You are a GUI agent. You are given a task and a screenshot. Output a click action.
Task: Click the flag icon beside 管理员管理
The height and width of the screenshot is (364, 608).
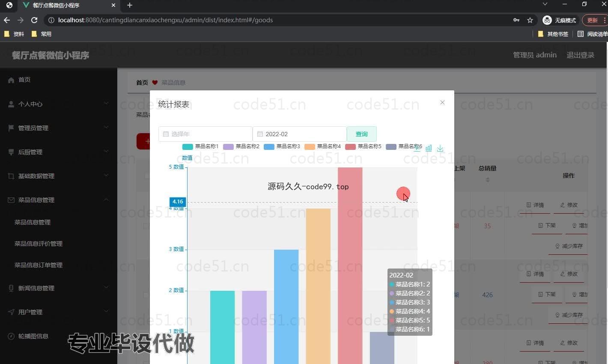[x=11, y=128]
